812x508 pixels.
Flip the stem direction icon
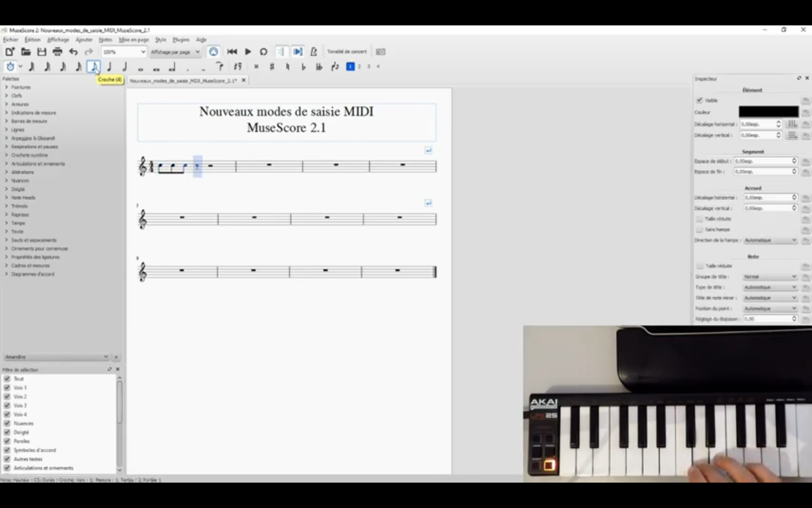(335, 66)
